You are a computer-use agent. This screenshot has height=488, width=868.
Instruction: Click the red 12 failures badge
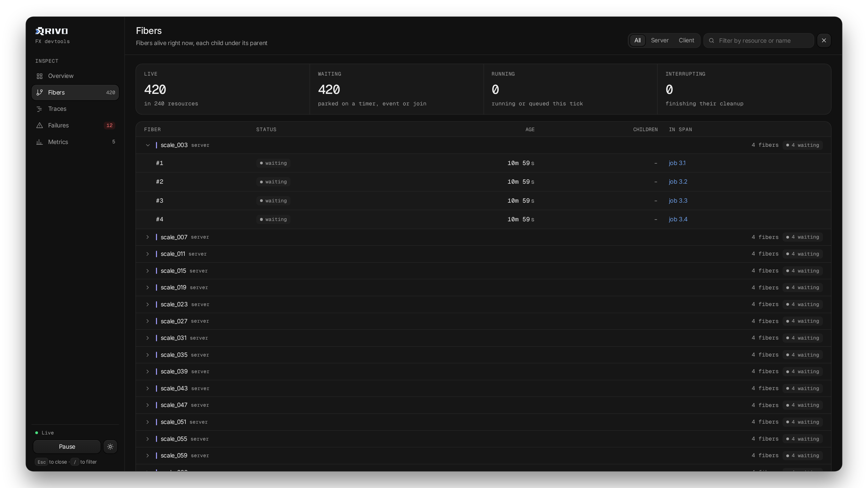pos(110,125)
